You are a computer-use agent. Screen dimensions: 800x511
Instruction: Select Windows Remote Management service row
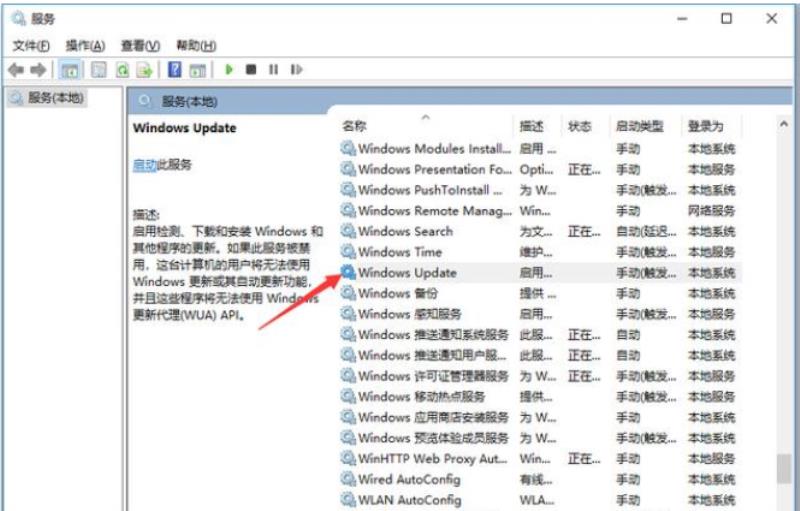pos(539,211)
